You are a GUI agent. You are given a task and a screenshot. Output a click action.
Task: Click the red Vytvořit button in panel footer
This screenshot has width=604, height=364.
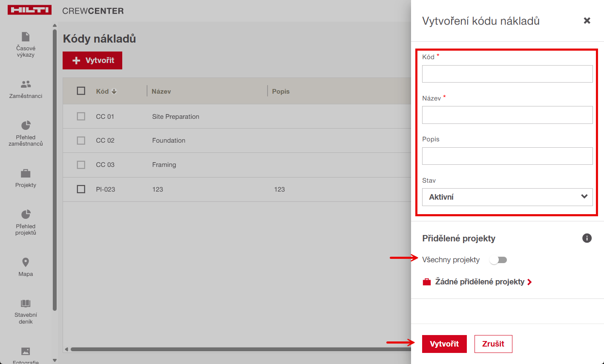[444, 344]
